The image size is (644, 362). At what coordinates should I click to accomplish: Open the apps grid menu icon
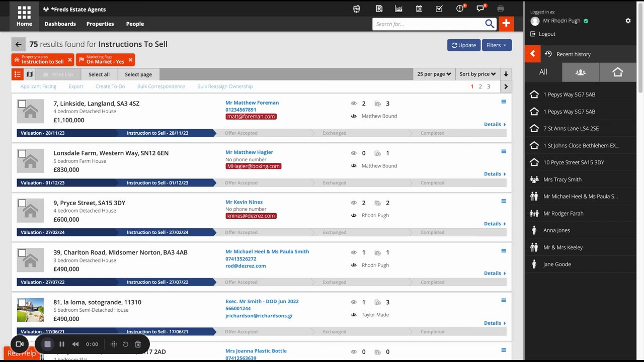pyautogui.click(x=24, y=13)
